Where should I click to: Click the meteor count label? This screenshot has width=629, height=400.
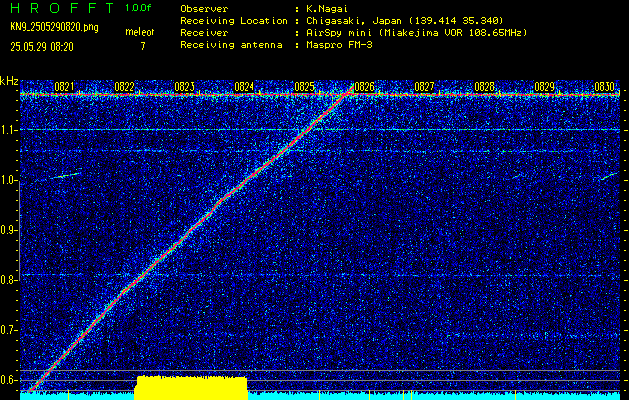[140, 32]
